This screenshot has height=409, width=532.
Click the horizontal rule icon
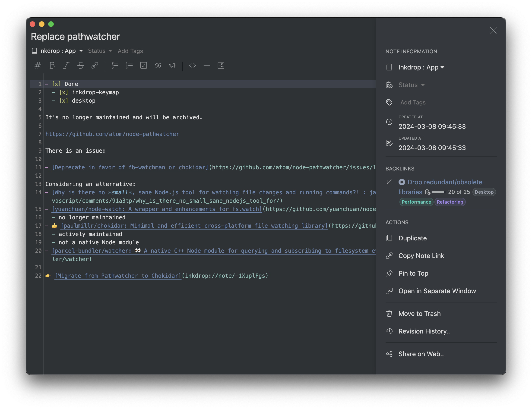[x=207, y=66]
